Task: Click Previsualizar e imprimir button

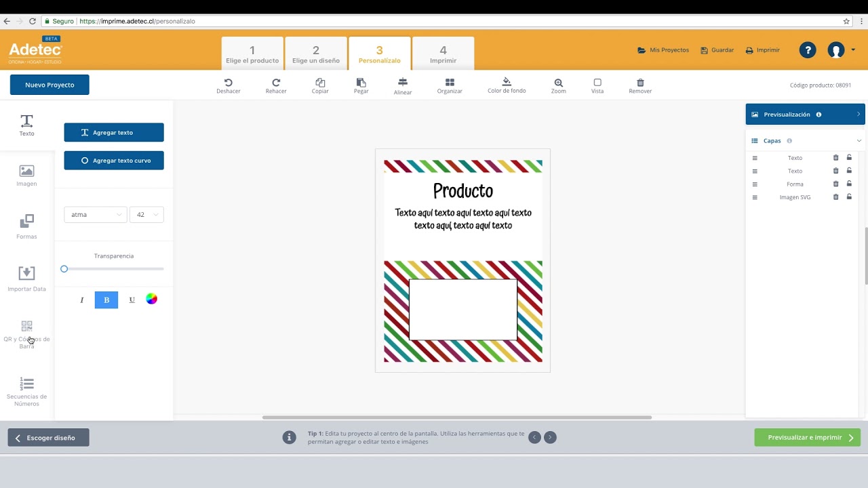Action: click(x=807, y=437)
